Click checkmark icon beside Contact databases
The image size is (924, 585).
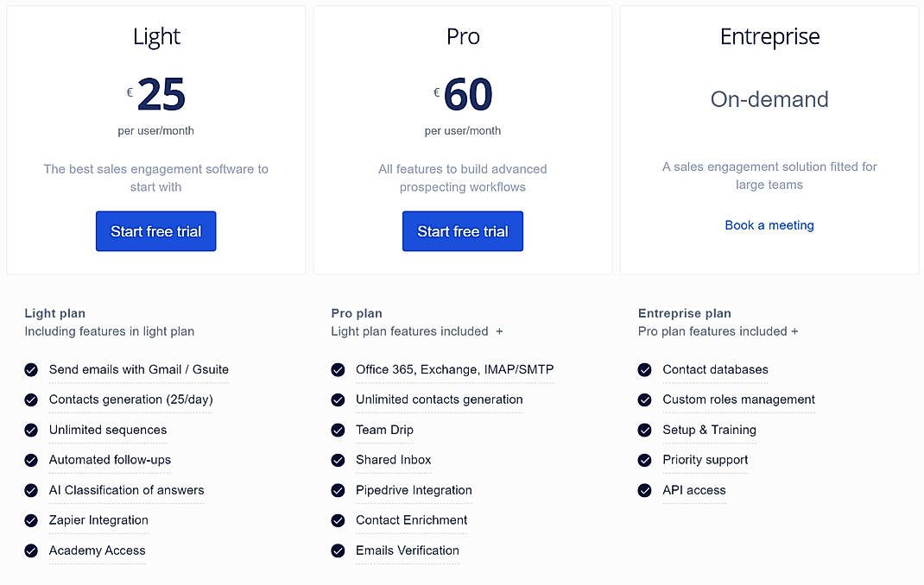click(644, 370)
